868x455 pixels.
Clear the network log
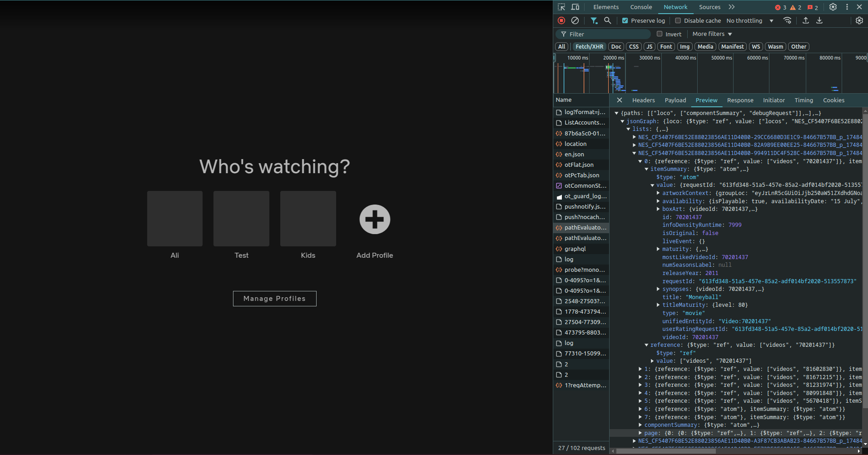575,20
